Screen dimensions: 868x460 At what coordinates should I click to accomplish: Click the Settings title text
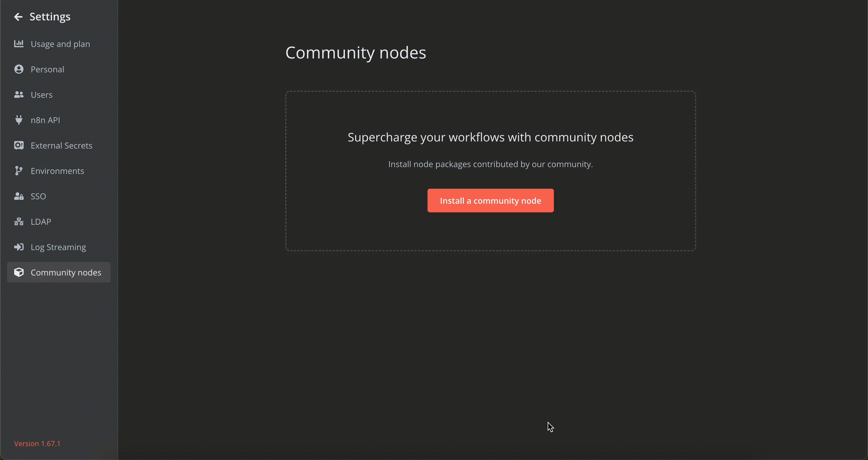pos(50,17)
